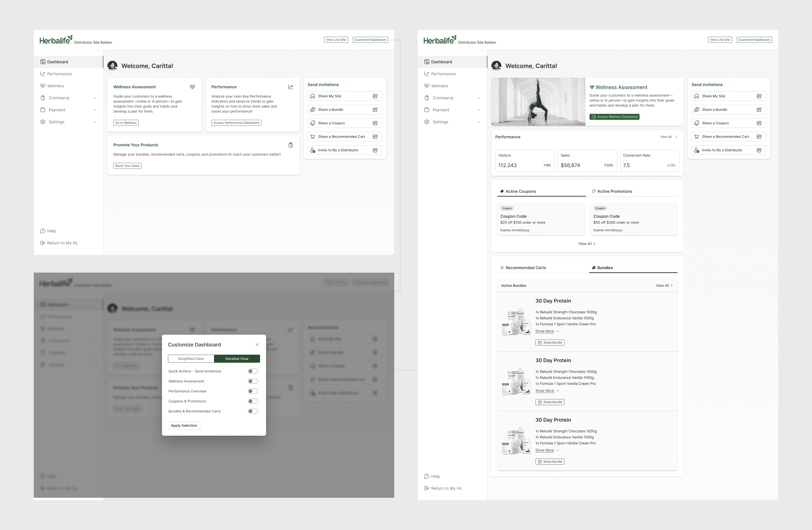
Task: Open View All in Performance section
Action: [669, 137]
